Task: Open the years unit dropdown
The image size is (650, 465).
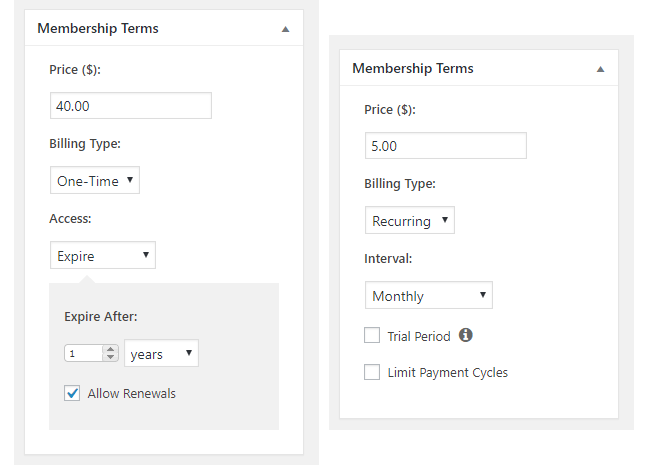Action: point(161,353)
